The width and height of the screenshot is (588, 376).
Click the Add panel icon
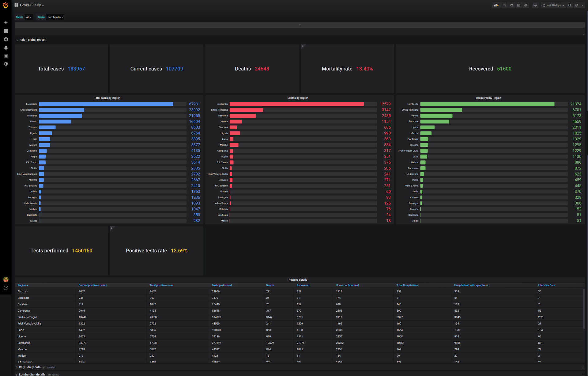coord(496,5)
